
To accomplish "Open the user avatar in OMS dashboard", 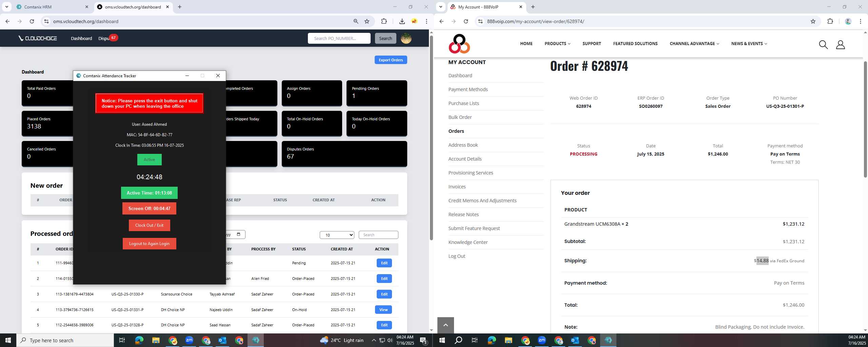I will coord(406,38).
